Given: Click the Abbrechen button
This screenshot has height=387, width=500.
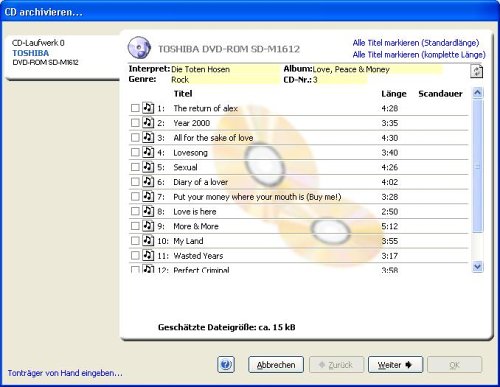Looking at the screenshot, I should (276, 365).
